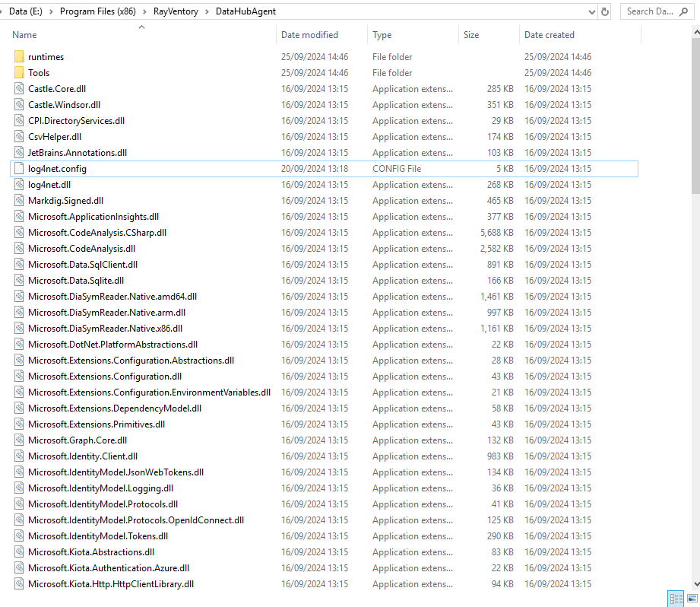Viewport: 700px width, 607px height.
Task: Click the CsvHelper.dll file icon
Action: tap(19, 137)
